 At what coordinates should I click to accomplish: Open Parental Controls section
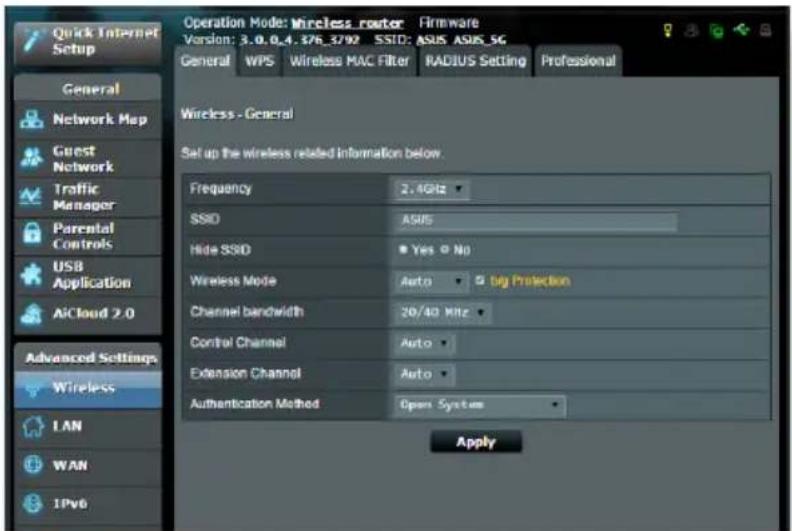point(88,235)
